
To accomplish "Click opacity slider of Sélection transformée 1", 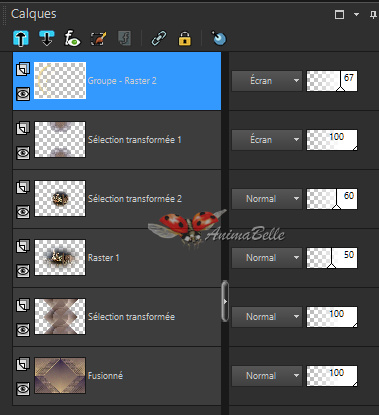I will click(332, 140).
